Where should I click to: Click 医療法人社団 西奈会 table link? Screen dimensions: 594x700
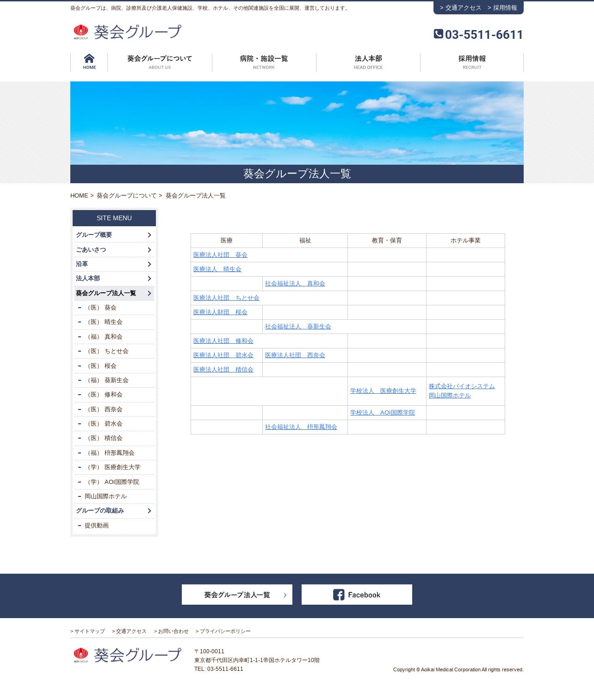pyautogui.click(x=295, y=355)
